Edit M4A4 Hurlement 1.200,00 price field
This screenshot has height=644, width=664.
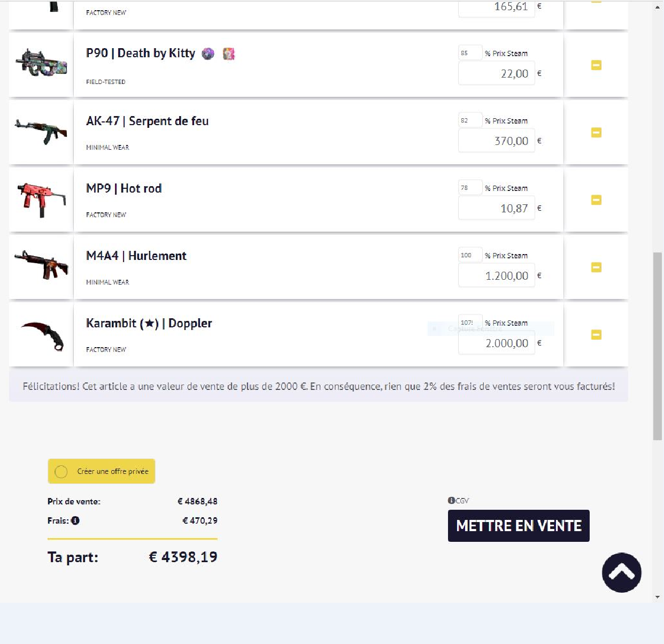tap(497, 275)
